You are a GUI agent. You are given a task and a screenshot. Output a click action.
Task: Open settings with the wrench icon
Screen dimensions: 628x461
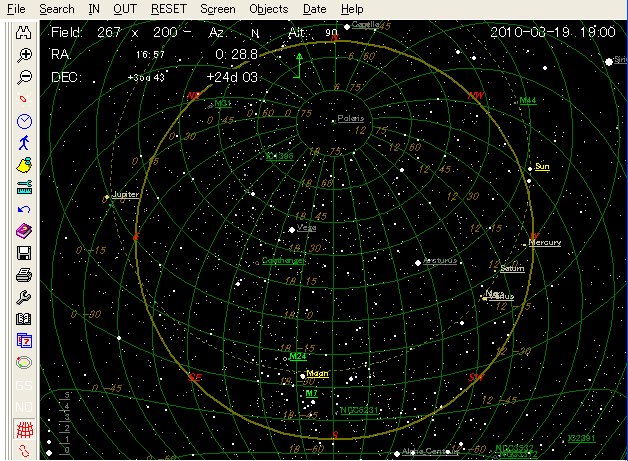click(x=24, y=297)
